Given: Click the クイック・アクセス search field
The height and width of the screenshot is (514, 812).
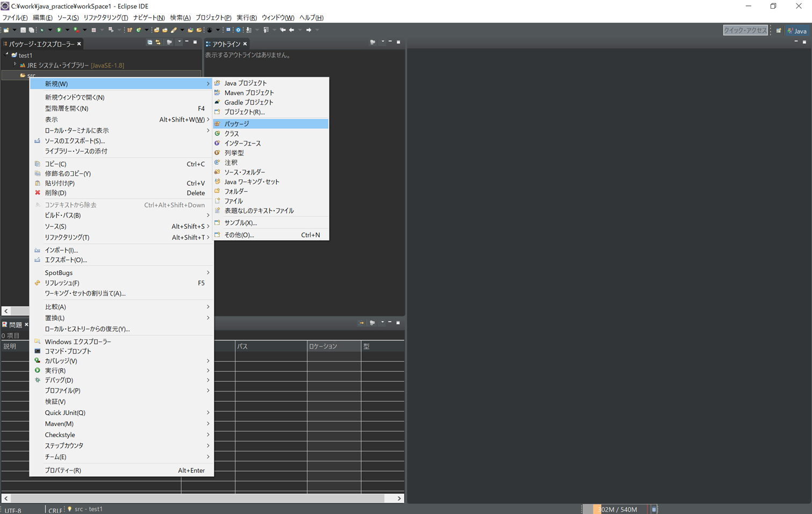Looking at the screenshot, I should 745,31.
